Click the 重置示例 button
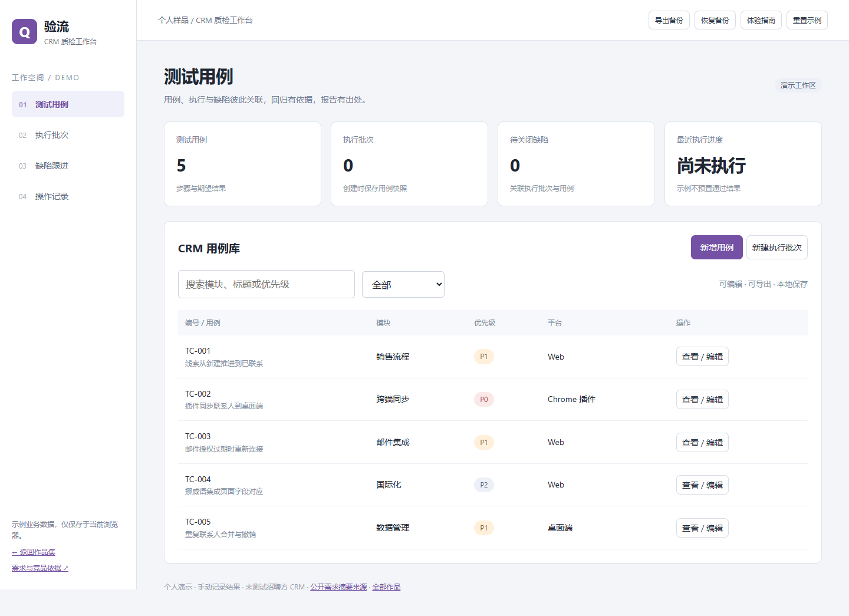849x616 pixels. [807, 20]
